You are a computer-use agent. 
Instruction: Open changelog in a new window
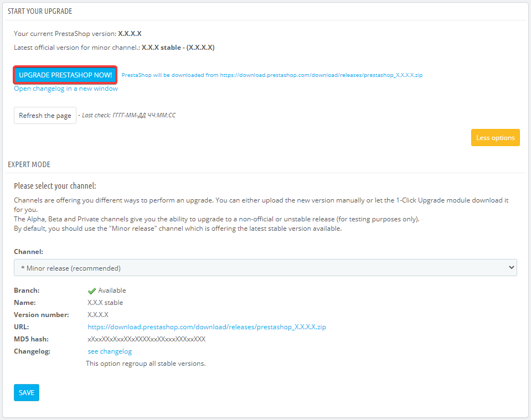(66, 89)
